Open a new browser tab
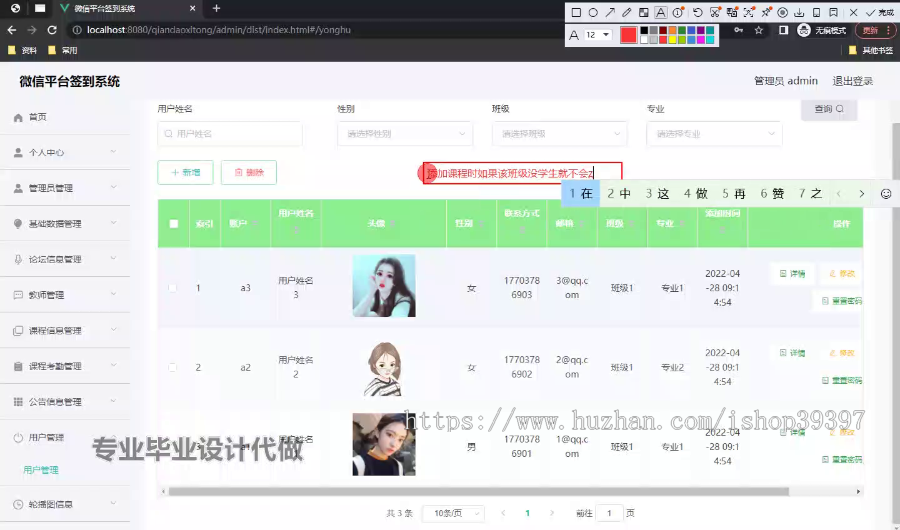The width and height of the screenshot is (900, 530). [216, 8]
